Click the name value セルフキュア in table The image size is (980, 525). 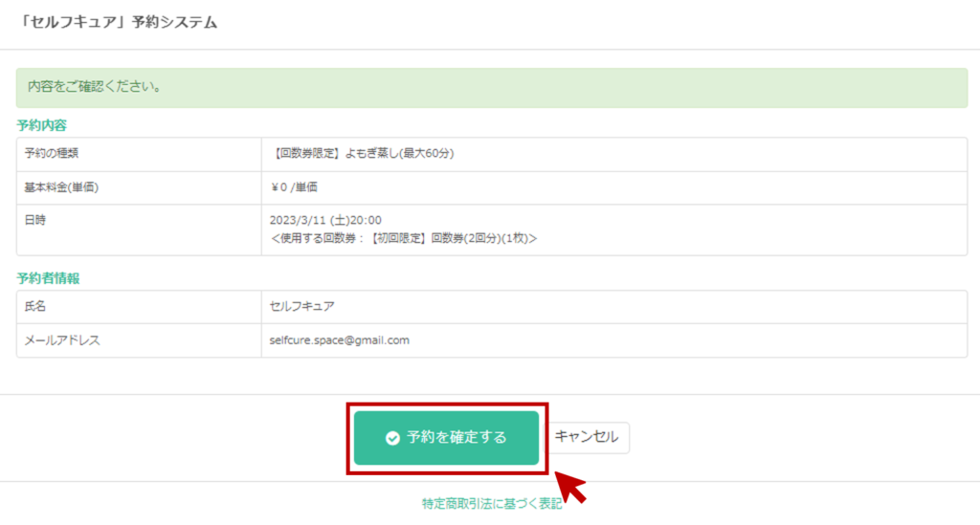301,307
